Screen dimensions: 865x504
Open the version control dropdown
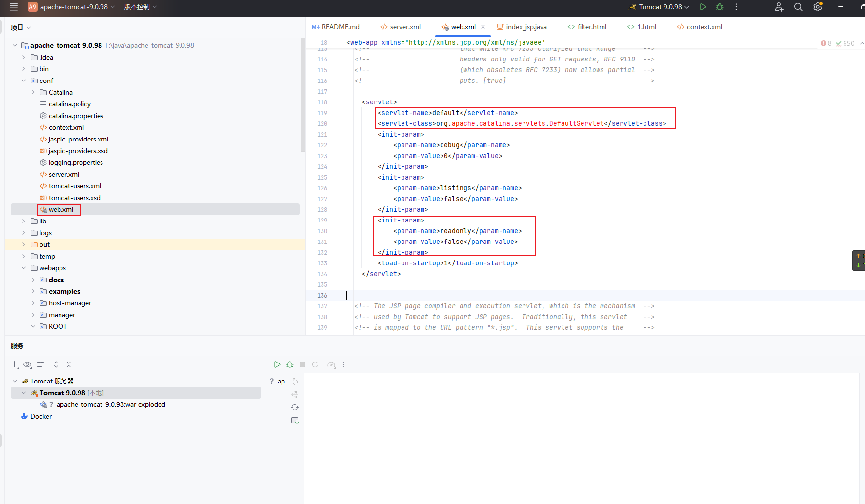click(x=141, y=7)
